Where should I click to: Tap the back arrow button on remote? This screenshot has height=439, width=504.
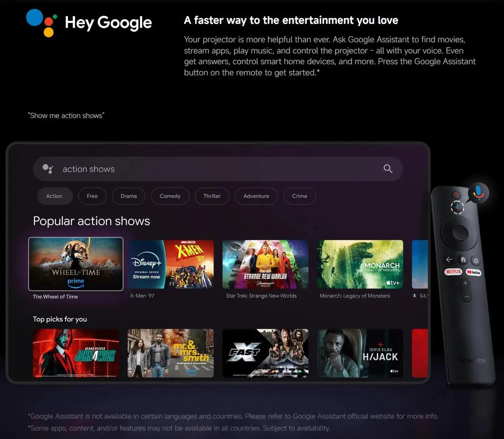pos(449,259)
